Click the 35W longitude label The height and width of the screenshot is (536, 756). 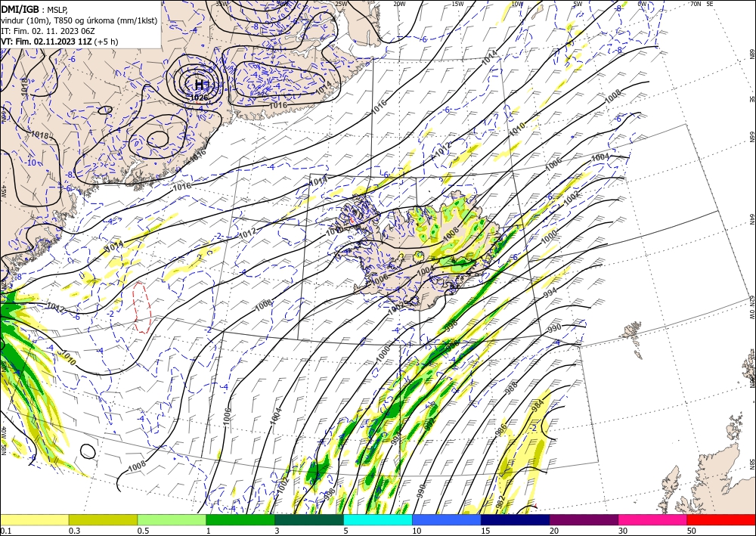point(221,3)
